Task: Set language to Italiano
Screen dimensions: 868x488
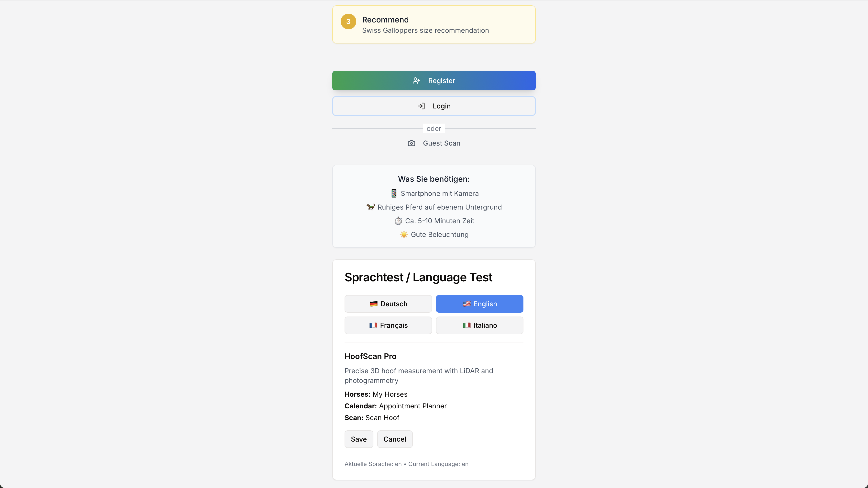Action: 479,325
